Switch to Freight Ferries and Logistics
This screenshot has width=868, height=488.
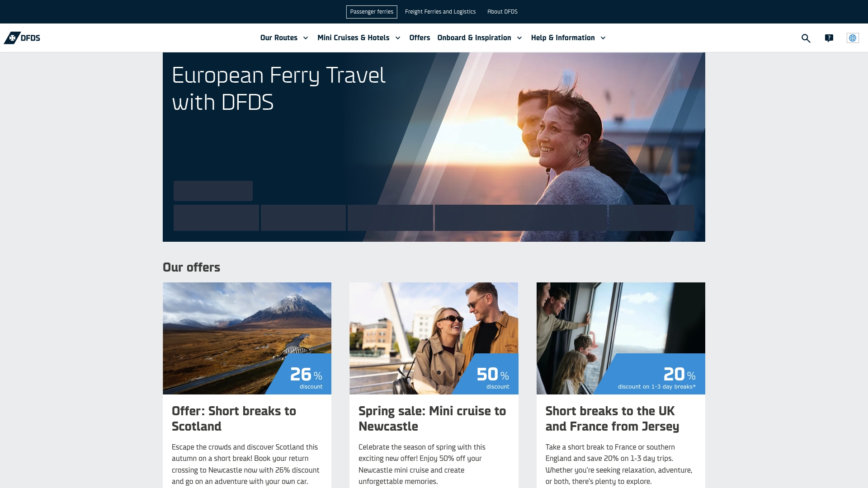440,12
